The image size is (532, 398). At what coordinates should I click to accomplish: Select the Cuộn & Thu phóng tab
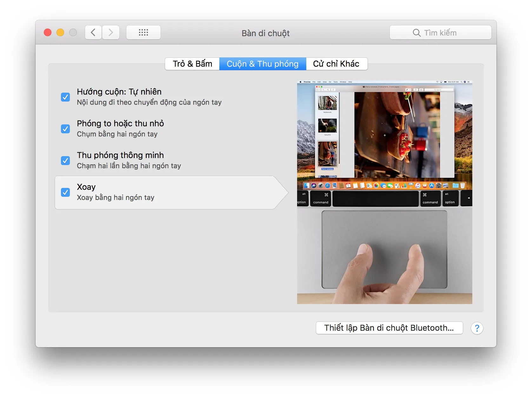(263, 64)
